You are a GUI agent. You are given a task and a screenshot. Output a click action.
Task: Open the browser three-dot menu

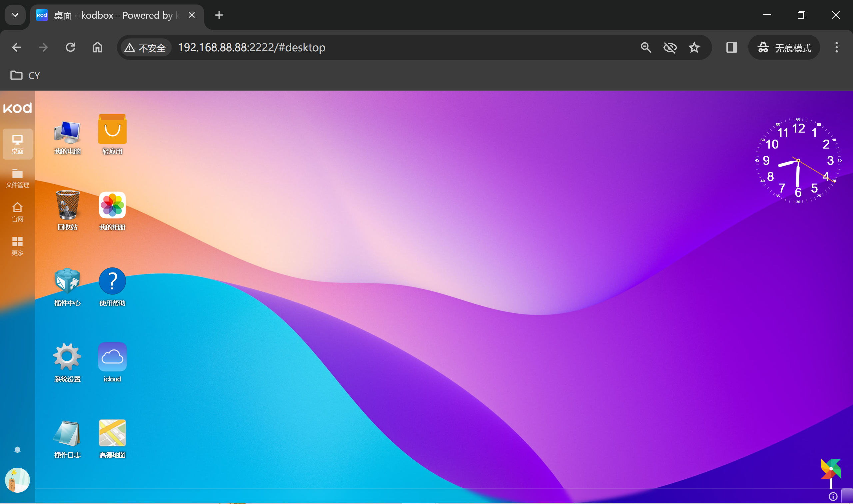pyautogui.click(x=836, y=47)
